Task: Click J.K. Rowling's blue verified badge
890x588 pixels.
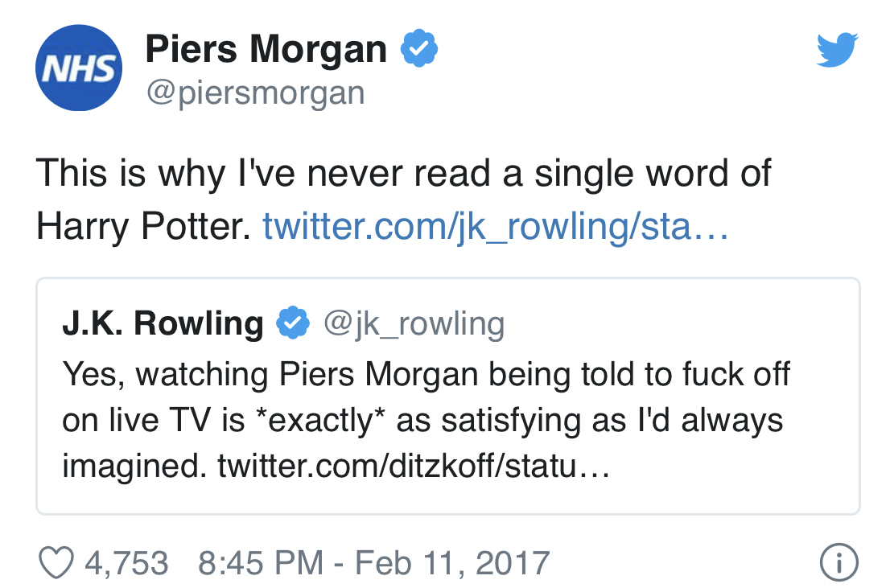Action: pos(293,323)
